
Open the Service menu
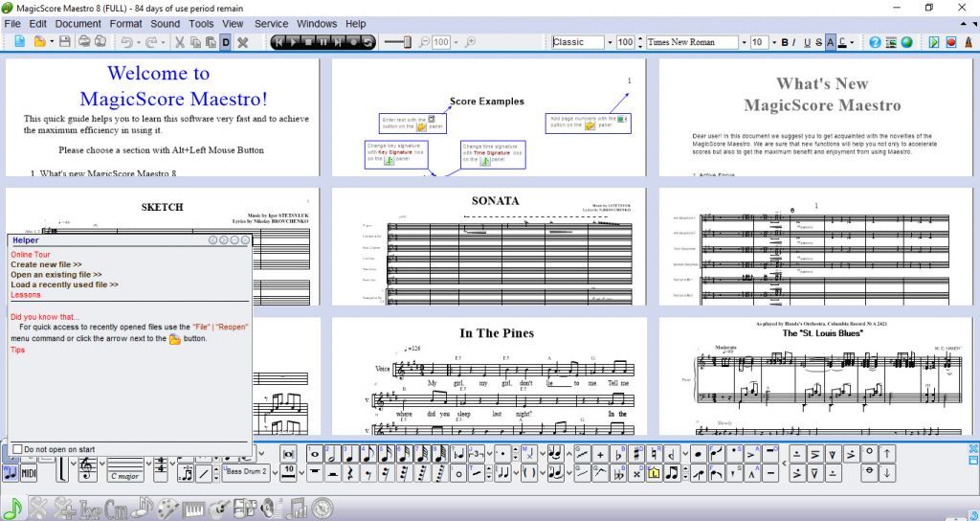click(x=271, y=24)
